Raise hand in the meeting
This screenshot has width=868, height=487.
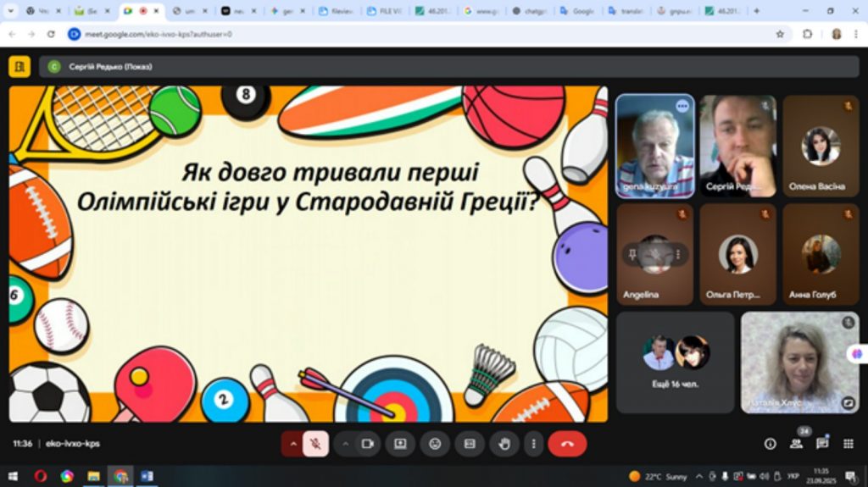click(x=504, y=444)
